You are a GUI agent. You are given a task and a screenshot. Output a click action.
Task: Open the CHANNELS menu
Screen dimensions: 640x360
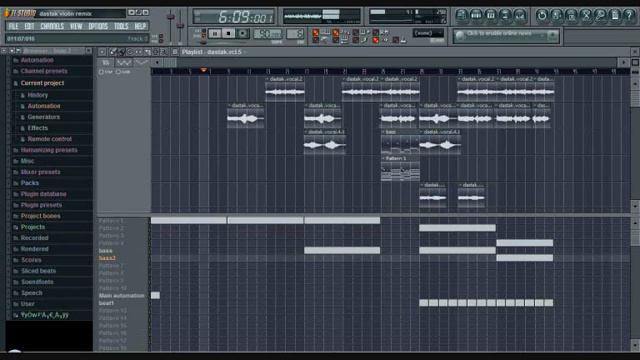pyautogui.click(x=52, y=26)
